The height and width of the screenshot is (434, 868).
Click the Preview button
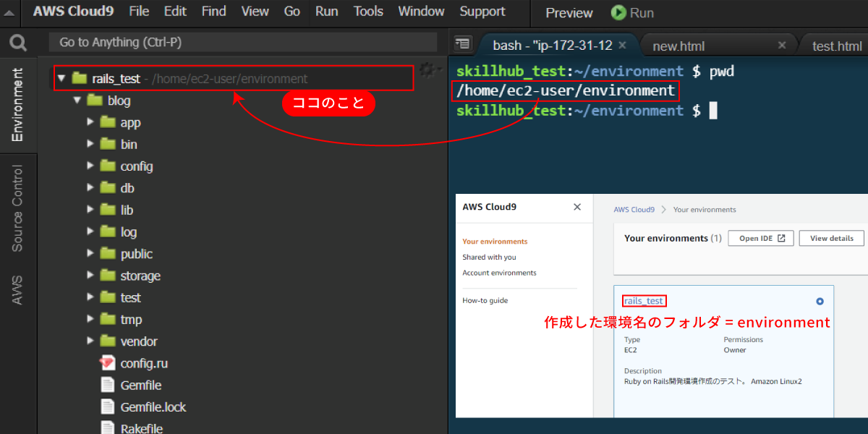[x=569, y=13]
